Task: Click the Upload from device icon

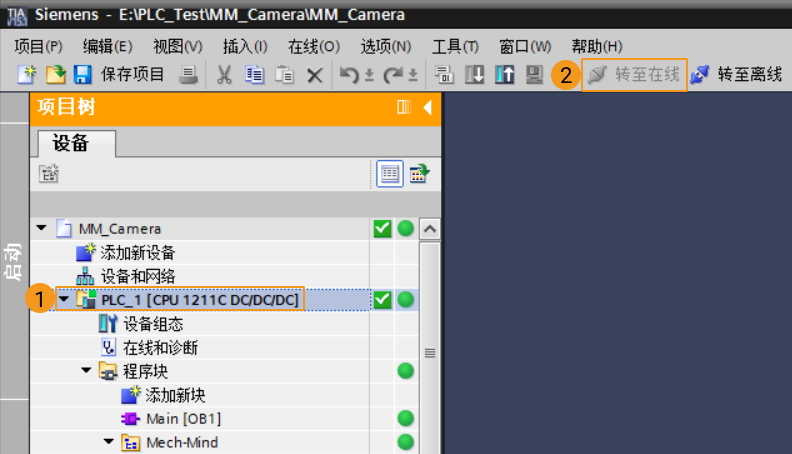Action: 505,75
